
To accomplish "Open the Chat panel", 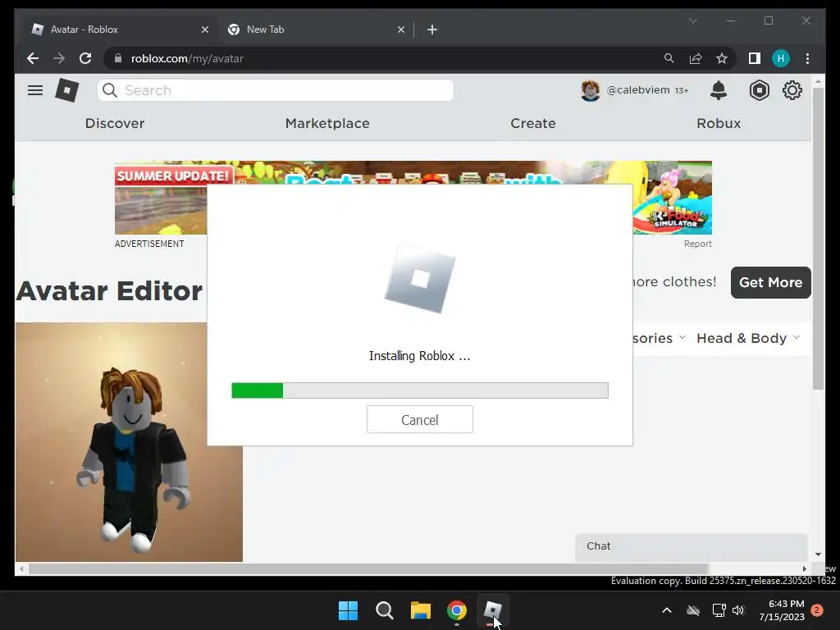I will pyautogui.click(x=691, y=546).
